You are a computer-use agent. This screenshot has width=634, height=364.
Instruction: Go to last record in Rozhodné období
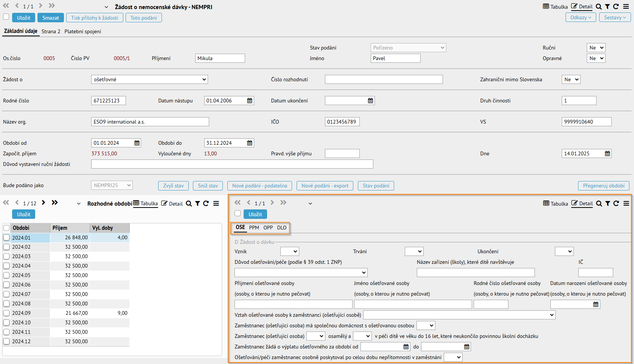55,203
